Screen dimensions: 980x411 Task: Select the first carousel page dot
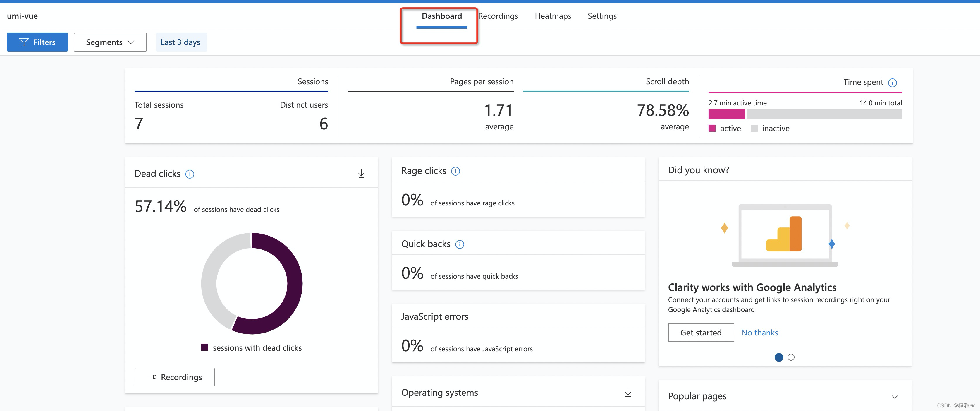pos(779,357)
